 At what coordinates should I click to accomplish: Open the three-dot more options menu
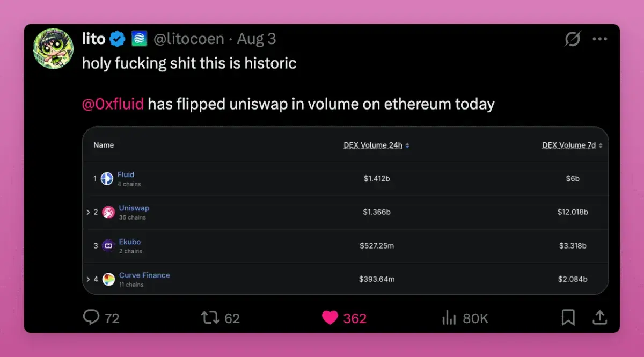[x=599, y=39]
